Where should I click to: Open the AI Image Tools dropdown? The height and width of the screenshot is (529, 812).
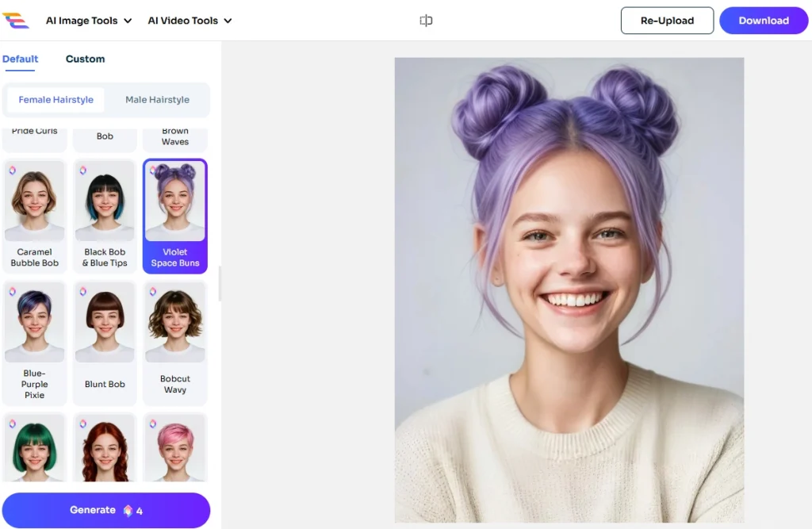(x=88, y=21)
